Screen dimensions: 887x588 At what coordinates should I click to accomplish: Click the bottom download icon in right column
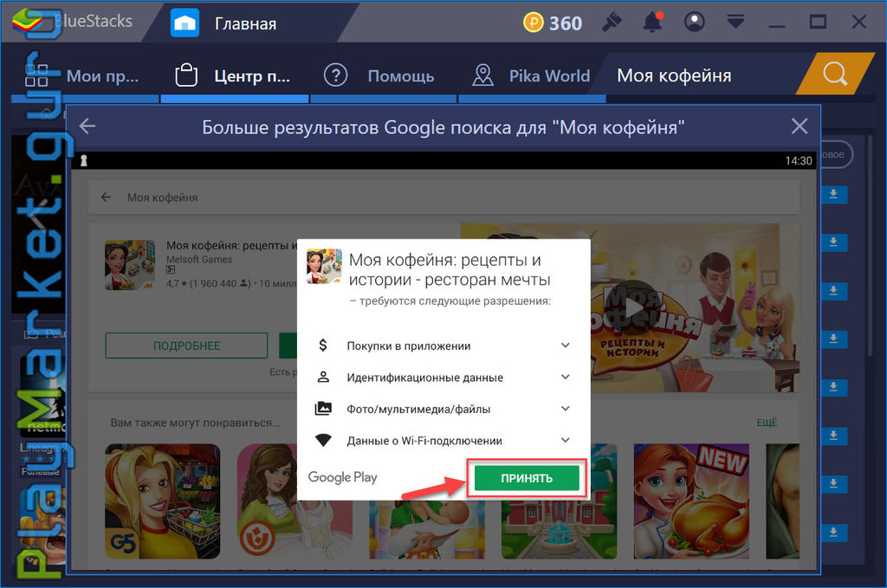click(833, 532)
